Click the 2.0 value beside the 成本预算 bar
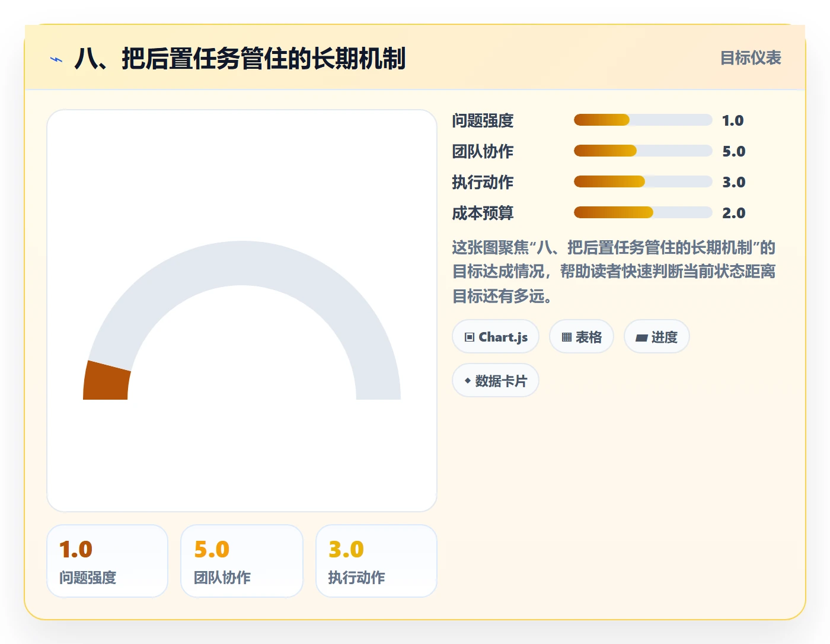 (x=733, y=213)
